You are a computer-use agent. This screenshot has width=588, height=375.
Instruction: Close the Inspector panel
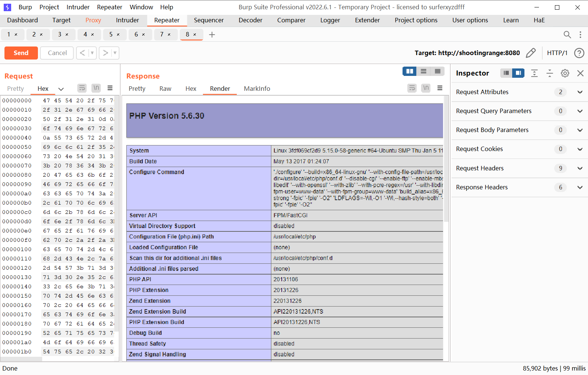click(580, 73)
